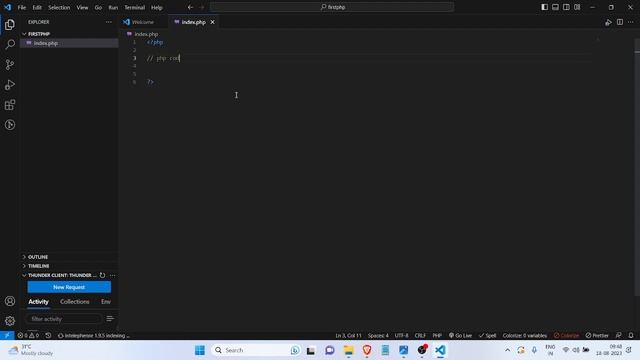Open the Help menu
640x360 pixels.
(157, 7)
